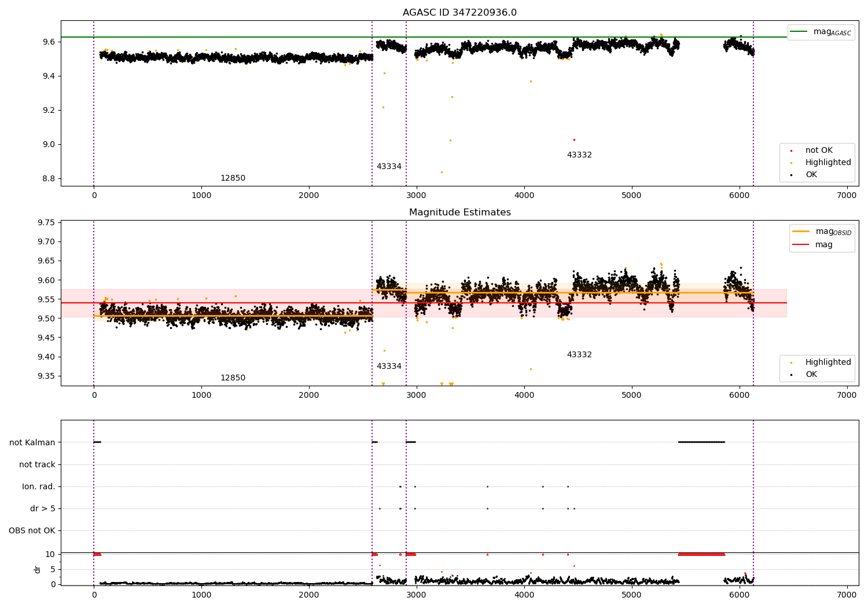Click the red dr=10 segment between 5400 and 5900
Image resolution: width=868 pixels, height=608 pixels.
click(701, 555)
